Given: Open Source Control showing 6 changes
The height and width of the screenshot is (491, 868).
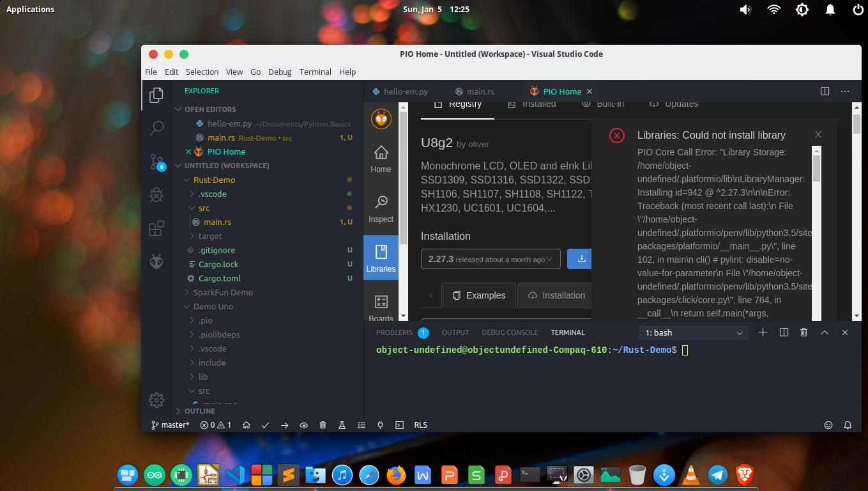Looking at the screenshot, I should [x=156, y=162].
